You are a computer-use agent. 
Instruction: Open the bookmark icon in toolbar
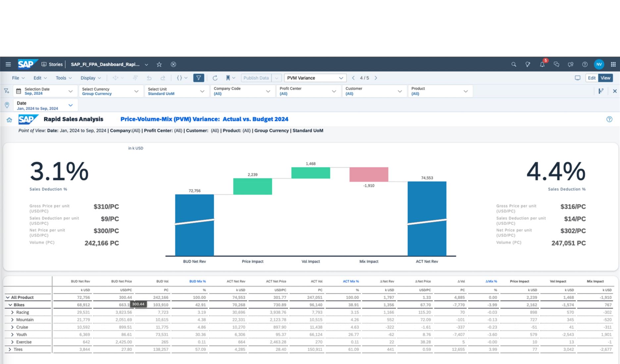[x=228, y=78]
